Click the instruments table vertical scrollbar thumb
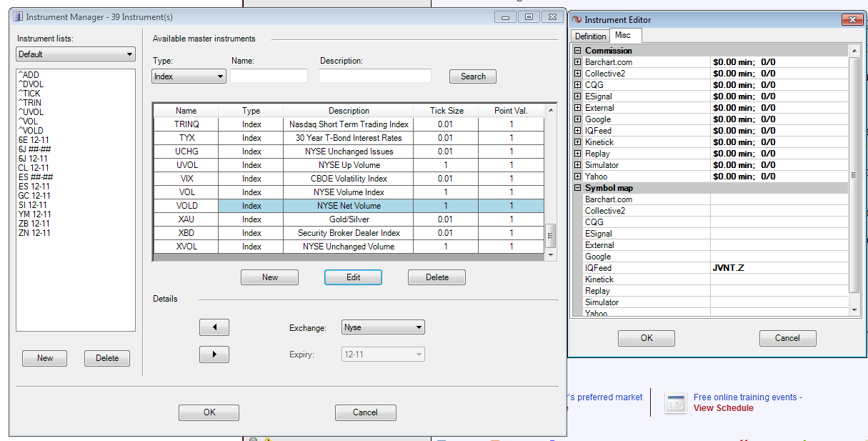 point(550,235)
